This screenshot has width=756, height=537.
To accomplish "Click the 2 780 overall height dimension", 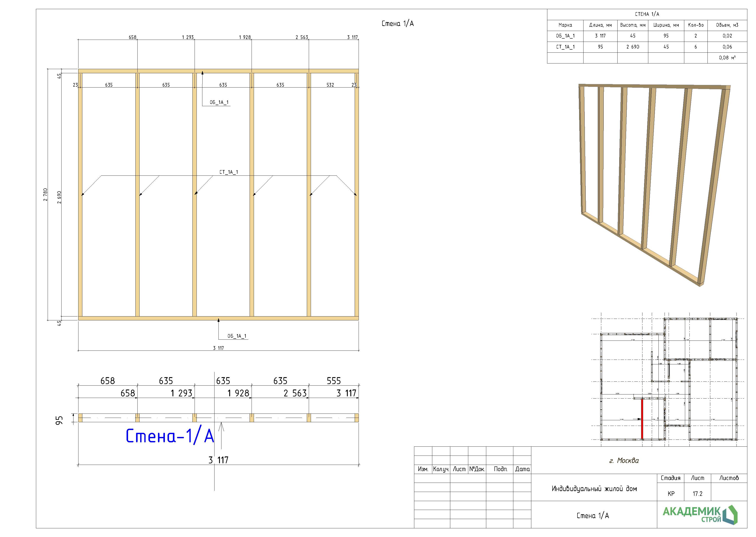I will pos(46,195).
